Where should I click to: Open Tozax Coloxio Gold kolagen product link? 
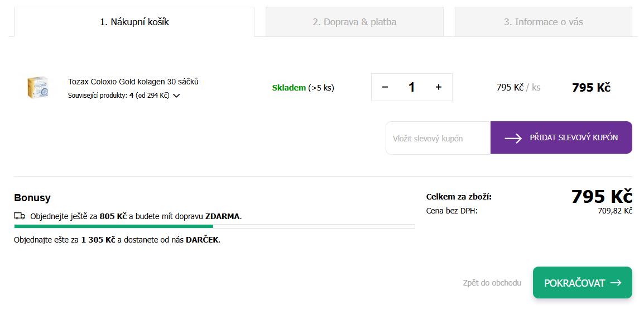(x=133, y=82)
